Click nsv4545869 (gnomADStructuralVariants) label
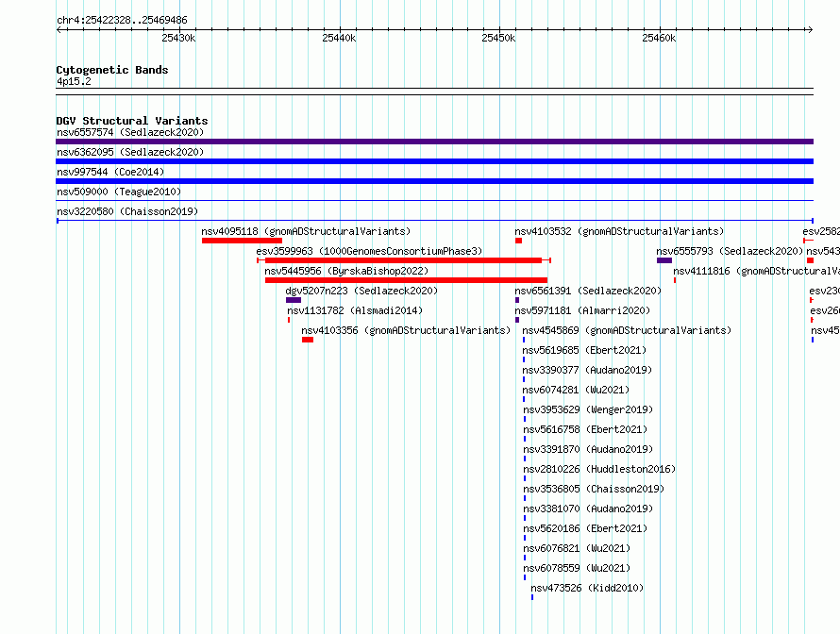840x634 pixels. pos(627,330)
